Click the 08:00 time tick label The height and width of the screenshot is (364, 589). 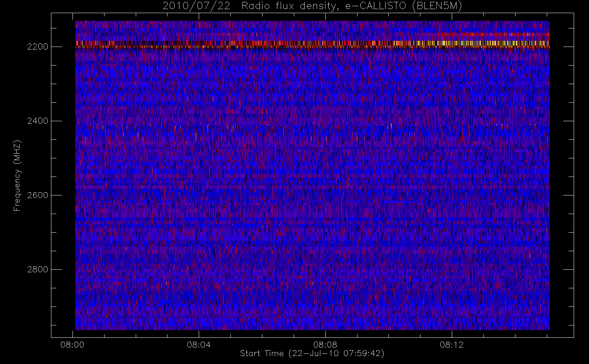coord(72,345)
